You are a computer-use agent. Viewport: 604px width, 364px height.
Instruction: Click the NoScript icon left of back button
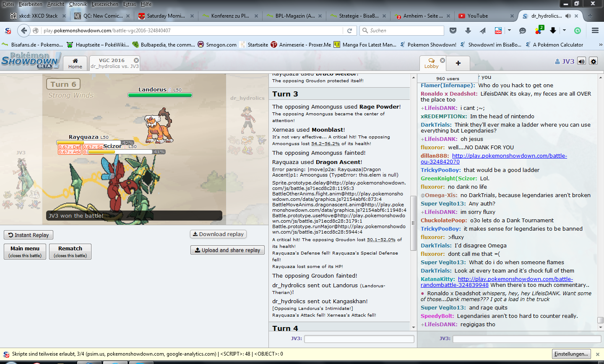8,31
